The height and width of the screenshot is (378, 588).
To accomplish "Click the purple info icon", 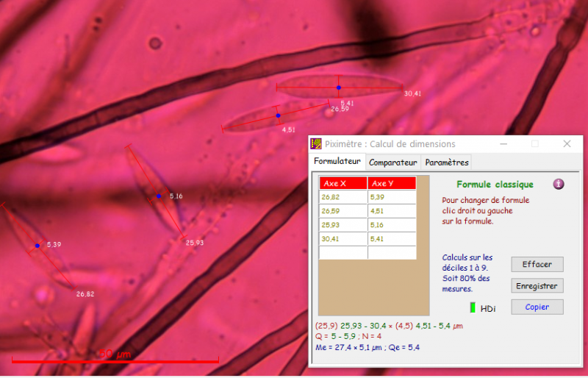I will 559,184.
